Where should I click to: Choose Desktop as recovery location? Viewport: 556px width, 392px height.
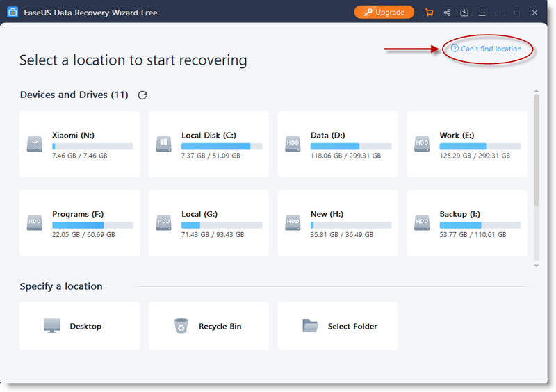click(80, 326)
